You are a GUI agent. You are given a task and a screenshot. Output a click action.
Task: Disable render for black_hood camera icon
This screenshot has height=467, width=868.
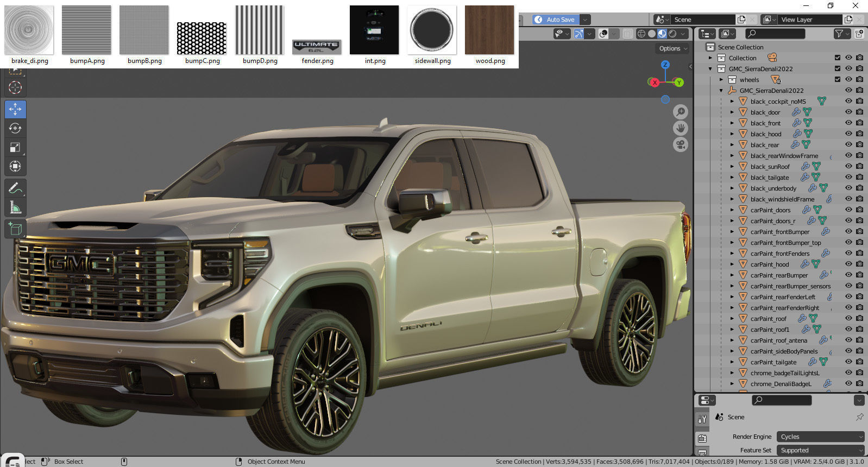click(859, 134)
